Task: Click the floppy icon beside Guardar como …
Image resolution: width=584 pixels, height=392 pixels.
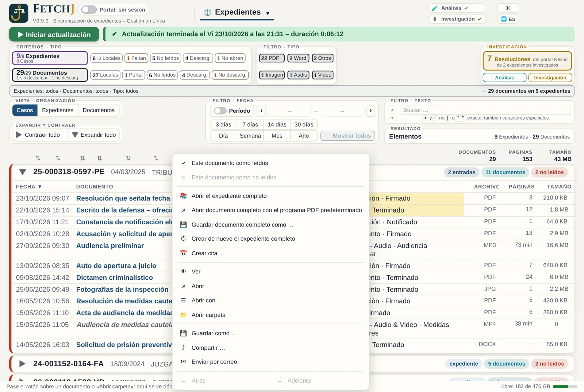Action: [x=184, y=333]
